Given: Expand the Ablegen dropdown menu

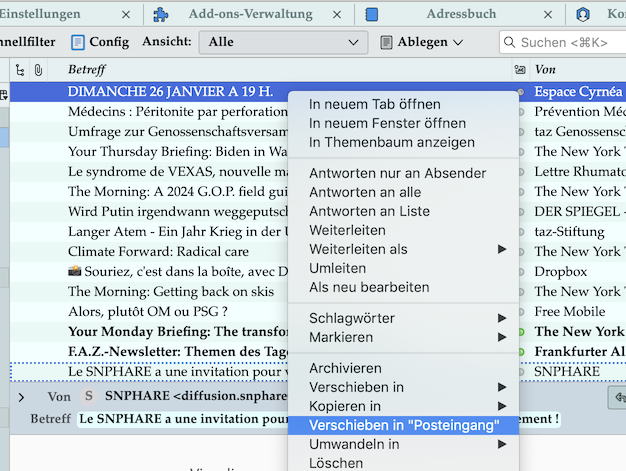Looking at the screenshot, I should 458,42.
